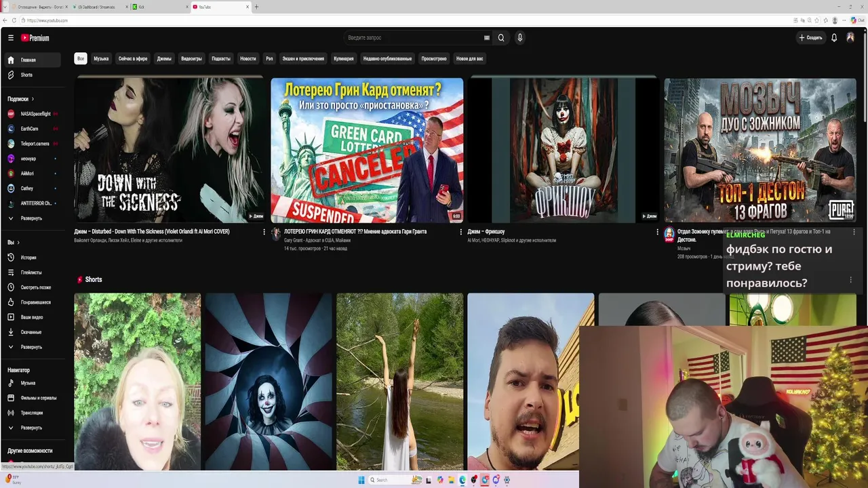Open Плейлисты in the sidebar
Image resolution: width=868 pixels, height=488 pixels.
[33, 272]
